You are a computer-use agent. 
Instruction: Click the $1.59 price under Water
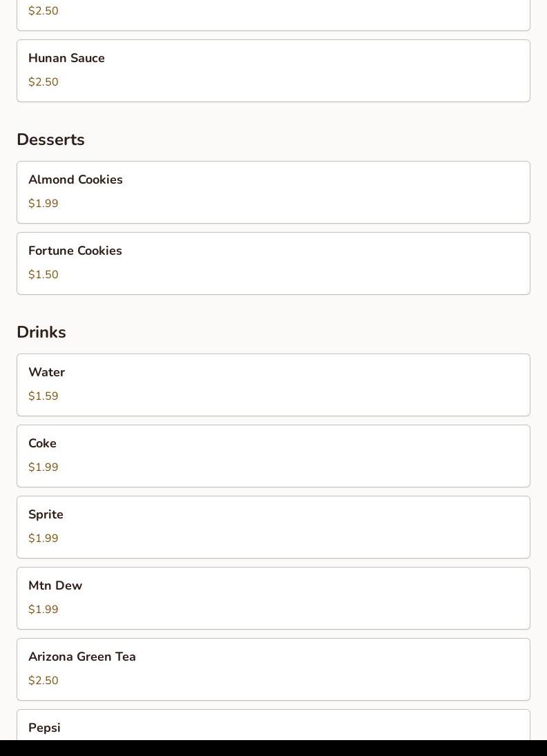pyautogui.click(x=44, y=396)
